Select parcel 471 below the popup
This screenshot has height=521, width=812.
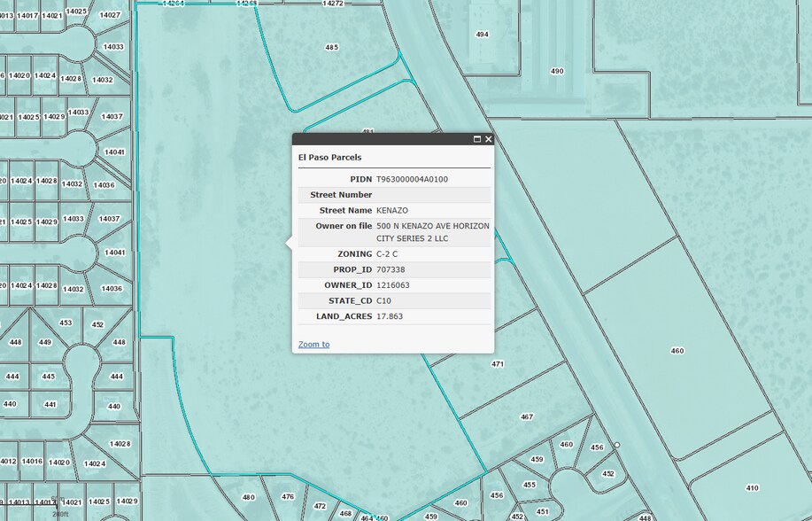496,363
